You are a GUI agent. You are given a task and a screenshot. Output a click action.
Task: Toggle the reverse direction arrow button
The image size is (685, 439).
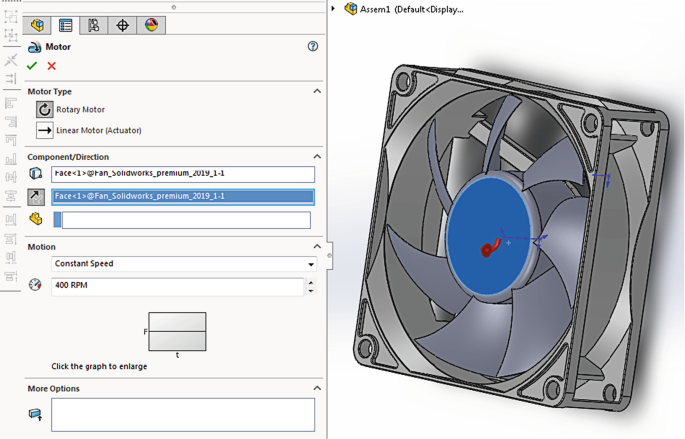coord(36,197)
